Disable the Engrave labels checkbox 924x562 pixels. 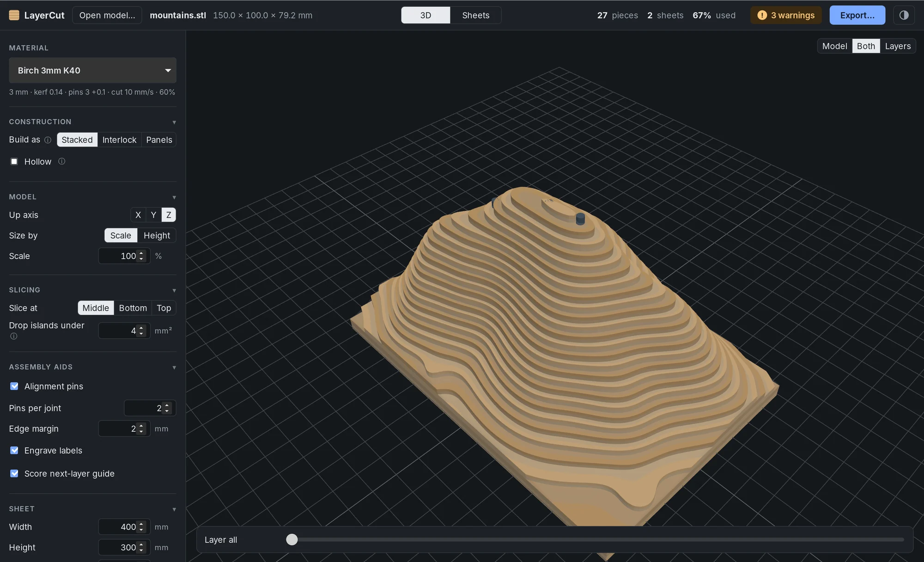[x=14, y=450]
